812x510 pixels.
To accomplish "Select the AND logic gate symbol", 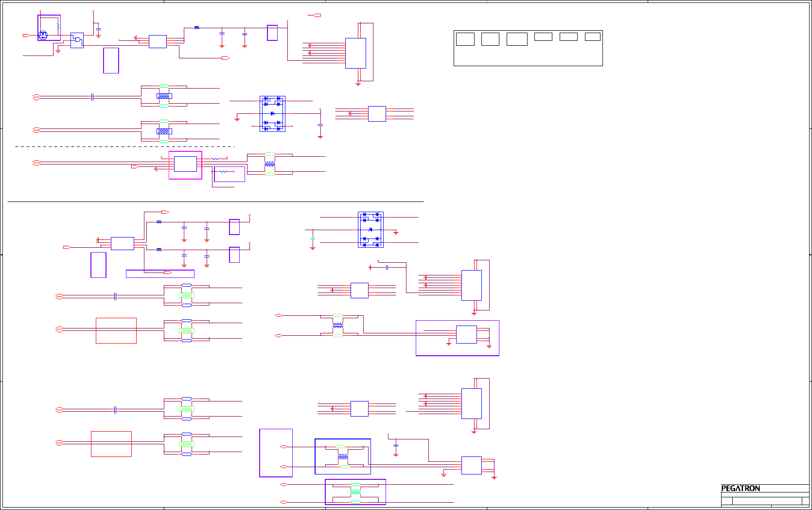I will (77, 40).
